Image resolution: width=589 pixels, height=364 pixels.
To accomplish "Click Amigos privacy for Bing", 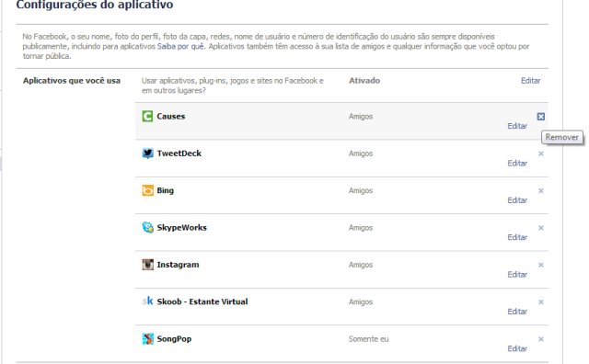I will point(361,191).
